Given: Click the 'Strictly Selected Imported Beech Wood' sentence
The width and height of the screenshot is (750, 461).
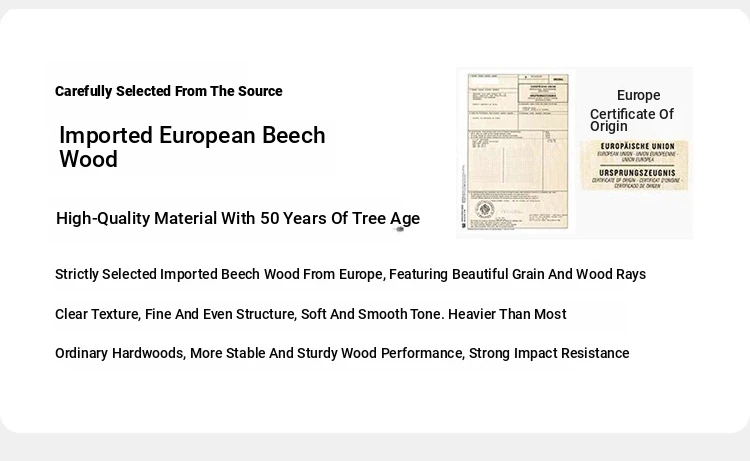Looking at the screenshot, I should (350, 274).
